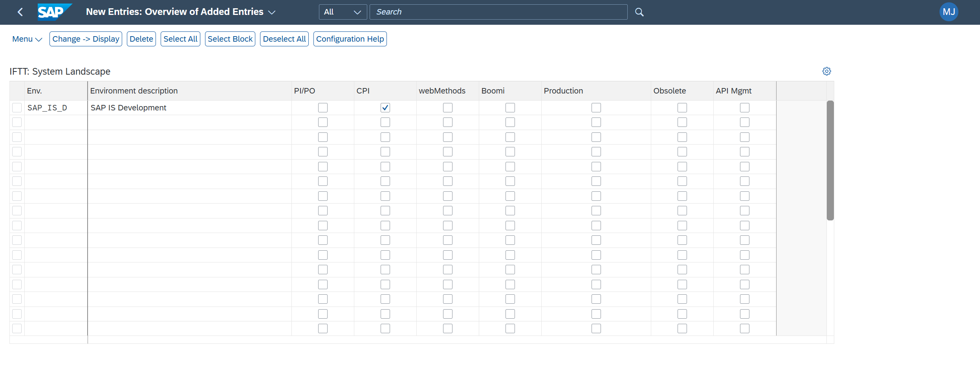980x378 pixels.
Task: Click Change -> Display button
Action: (x=86, y=39)
